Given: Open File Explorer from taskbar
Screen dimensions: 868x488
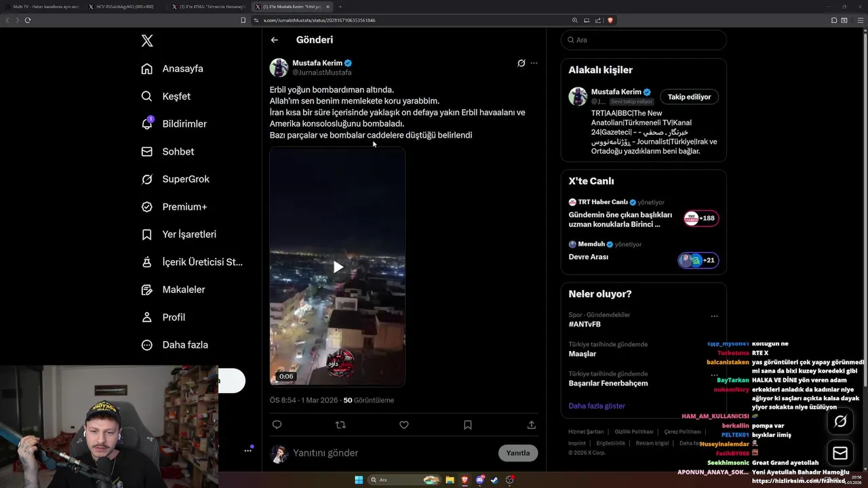Looking at the screenshot, I should tap(449, 480).
